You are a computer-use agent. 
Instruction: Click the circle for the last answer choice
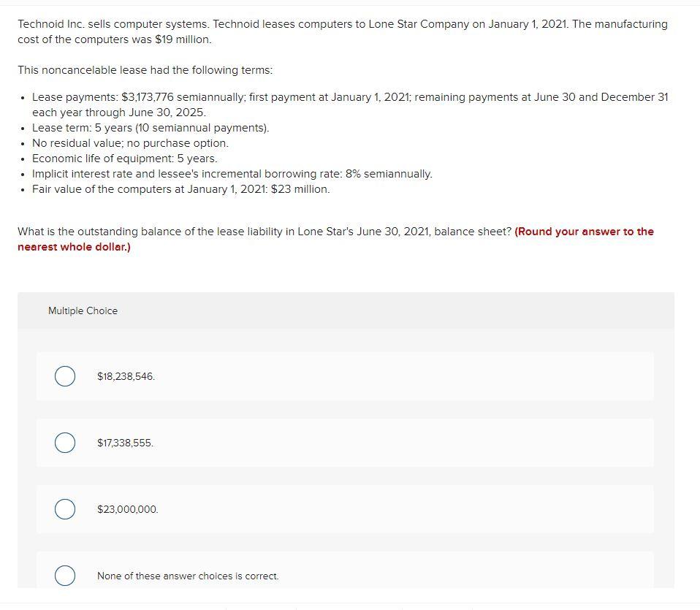tap(64, 576)
